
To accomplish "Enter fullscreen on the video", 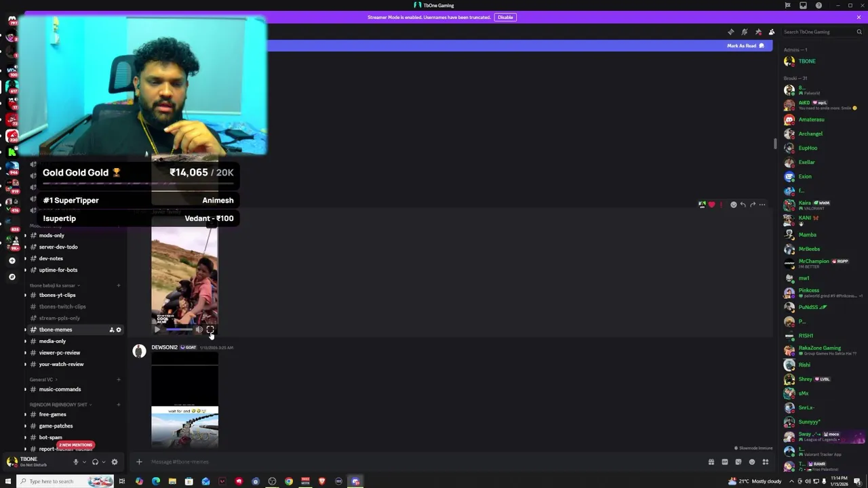I will (x=210, y=329).
